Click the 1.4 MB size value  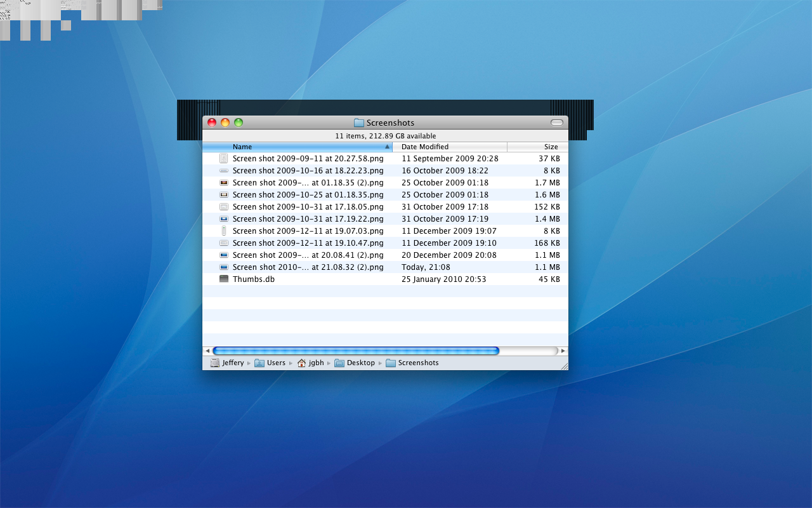tap(547, 219)
